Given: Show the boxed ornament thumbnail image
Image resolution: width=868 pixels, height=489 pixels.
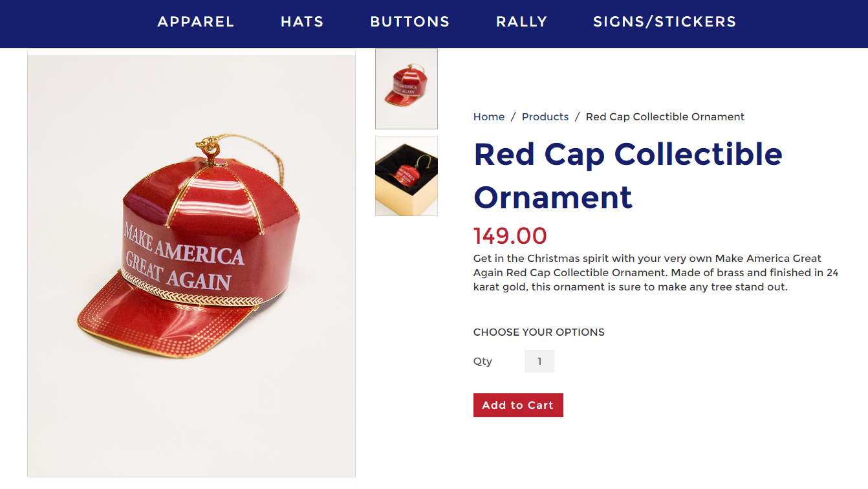Looking at the screenshot, I should pos(406,176).
